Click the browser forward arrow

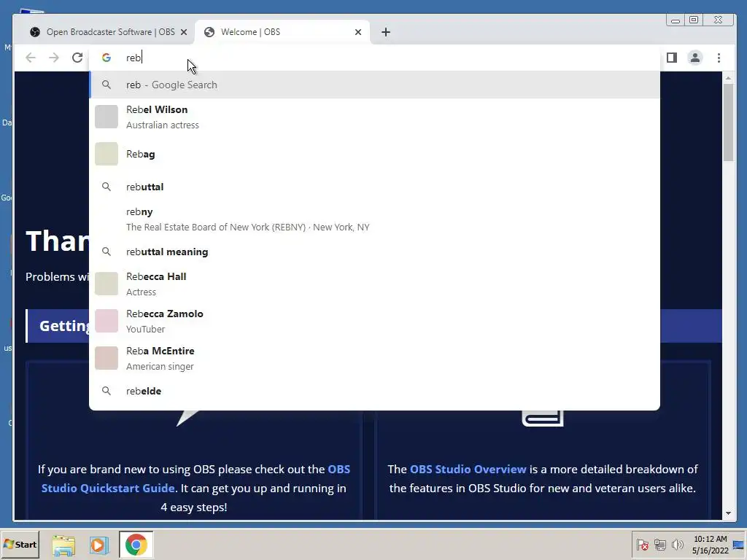(x=54, y=58)
